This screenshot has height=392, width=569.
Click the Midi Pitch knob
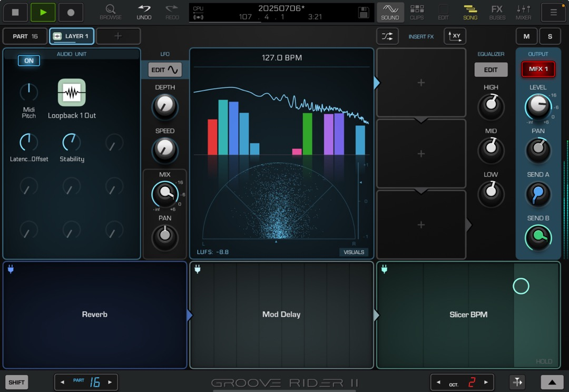coord(28,92)
